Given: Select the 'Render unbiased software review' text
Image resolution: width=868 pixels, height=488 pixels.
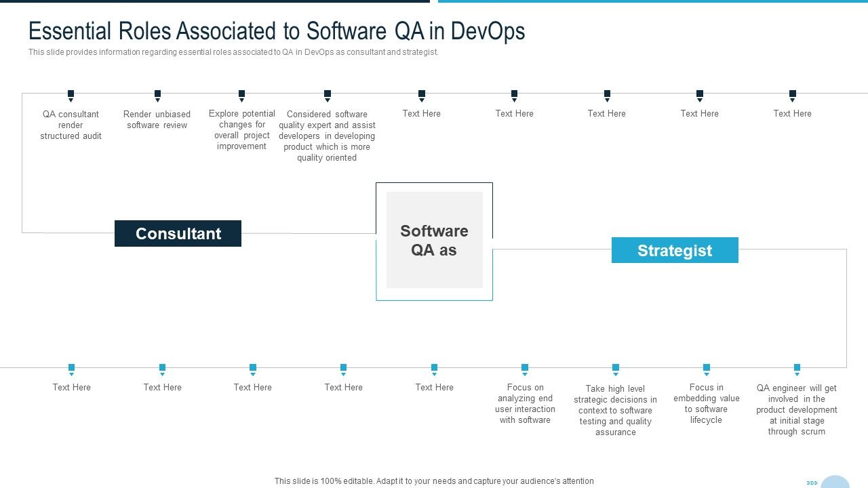Looking at the screenshot, I should tap(157, 119).
